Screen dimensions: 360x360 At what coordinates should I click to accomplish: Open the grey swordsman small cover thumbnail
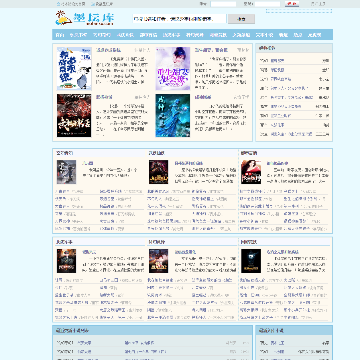pos(66,172)
